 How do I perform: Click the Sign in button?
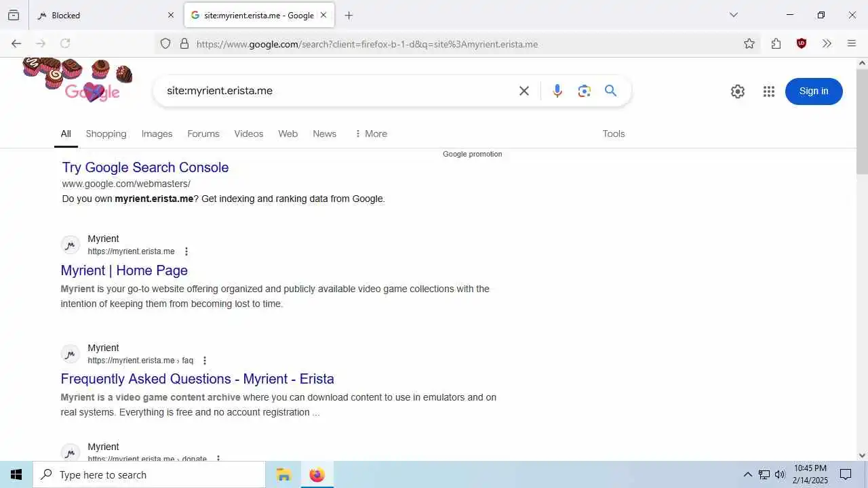pos(814,91)
